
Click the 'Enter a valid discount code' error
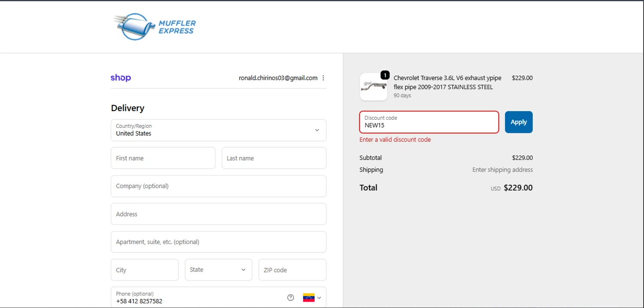click(x=395, y=139)
